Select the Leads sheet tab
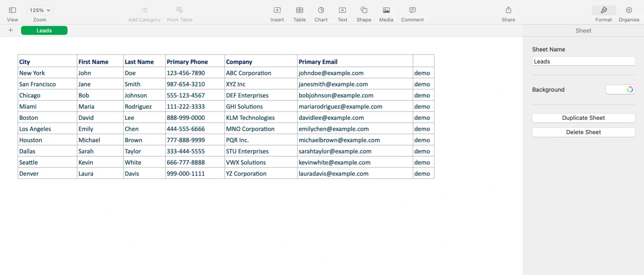The image size is (644, 275). 44,30
